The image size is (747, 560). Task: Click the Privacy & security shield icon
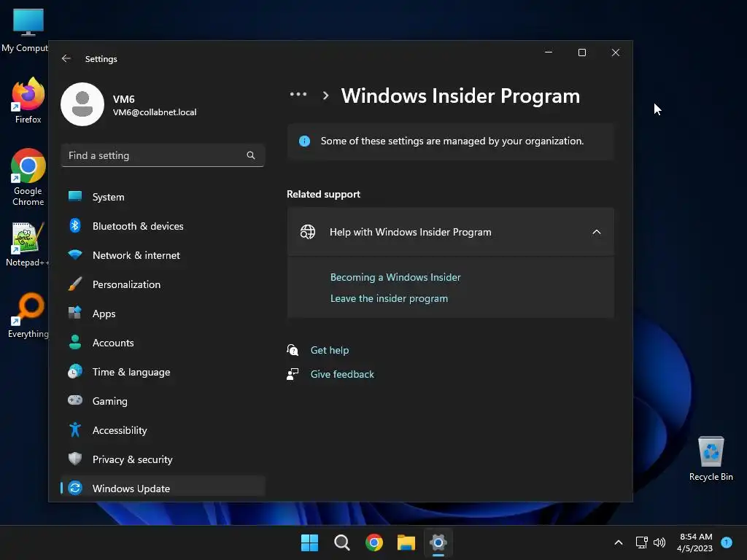75,459
